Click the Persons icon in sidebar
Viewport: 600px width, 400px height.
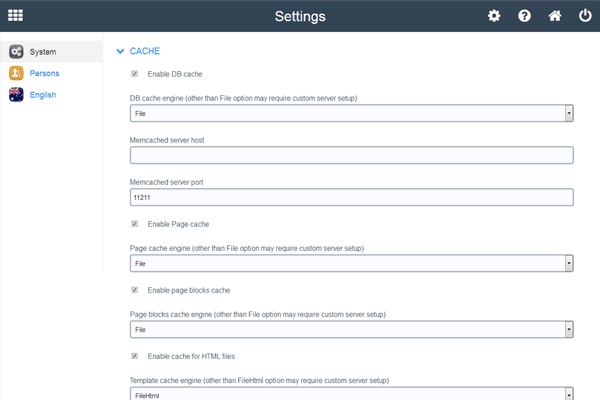tap(16, 73)
